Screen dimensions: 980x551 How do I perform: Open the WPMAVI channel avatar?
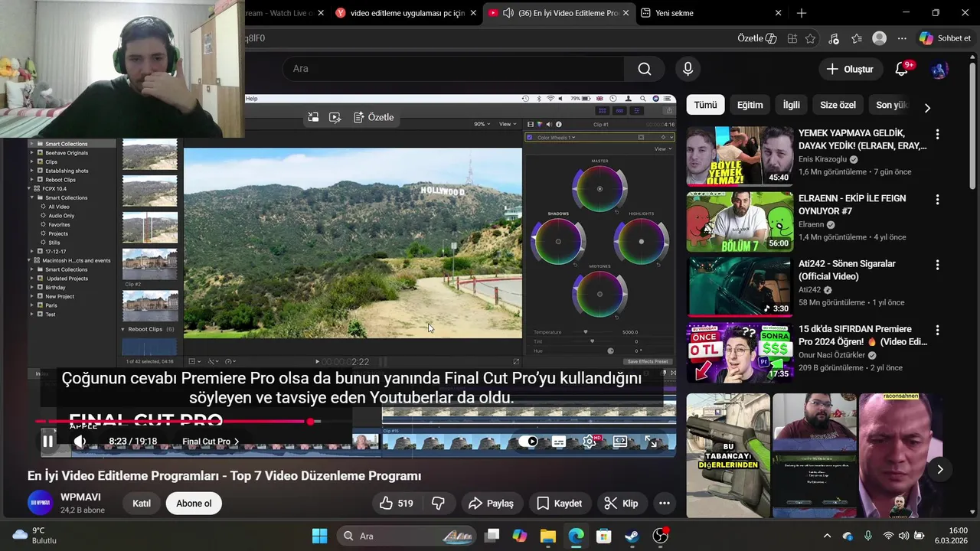pos(40,503)
